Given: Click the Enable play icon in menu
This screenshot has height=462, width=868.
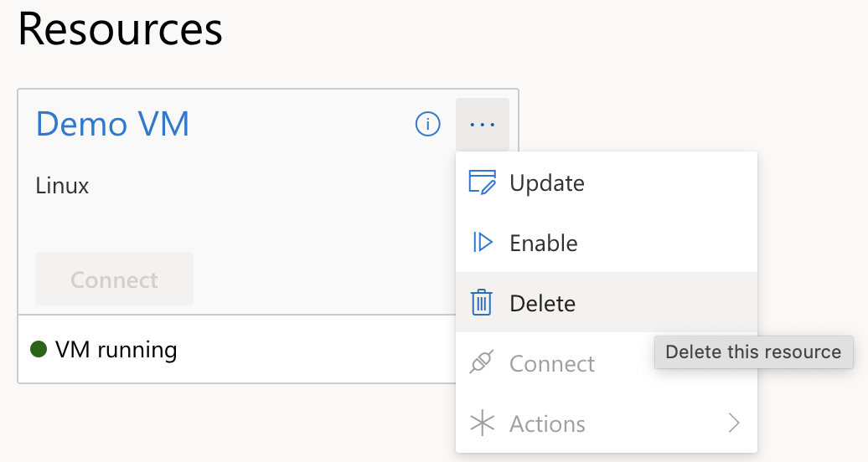Looking at the screenshot, I should click(x=482, y=243).
